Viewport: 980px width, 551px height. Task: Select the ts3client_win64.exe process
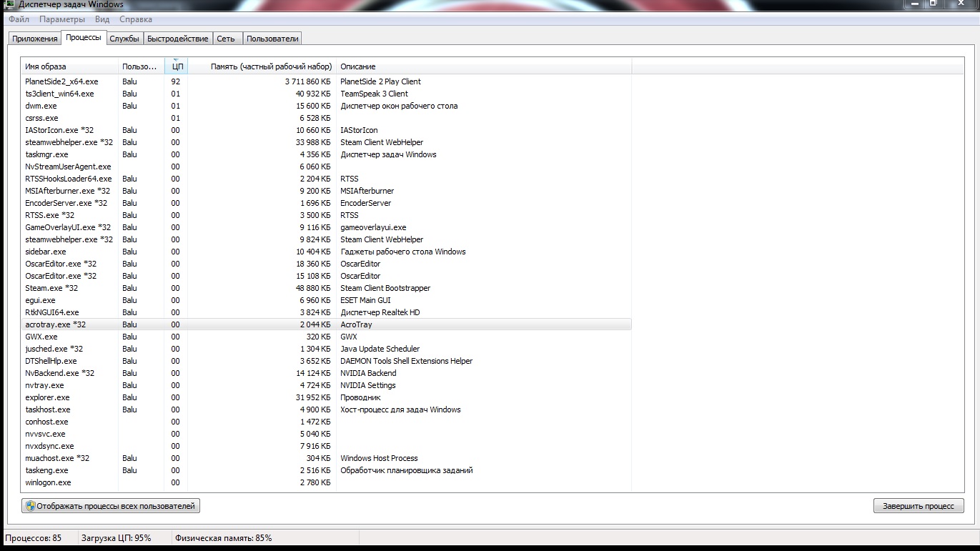[327, 94]
